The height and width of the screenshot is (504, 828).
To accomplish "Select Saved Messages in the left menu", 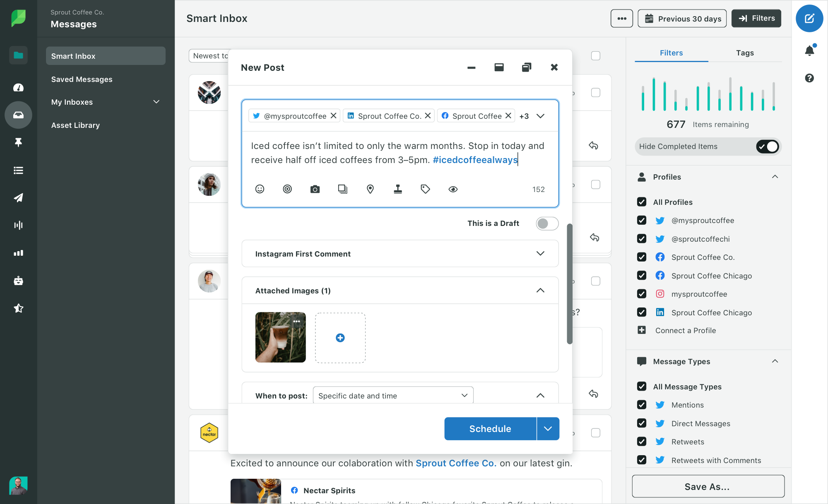I will pos(82,79).
